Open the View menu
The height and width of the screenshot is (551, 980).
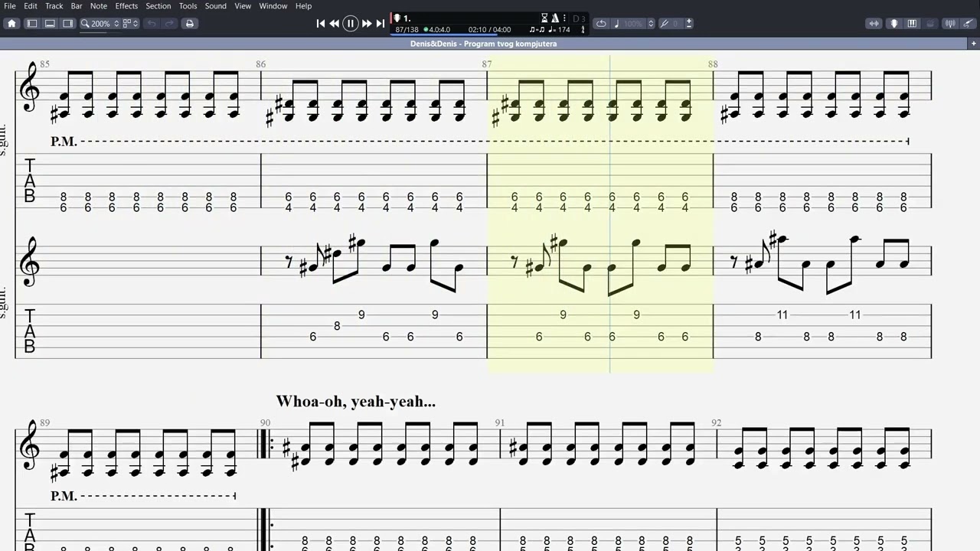[x=243, y=6]
